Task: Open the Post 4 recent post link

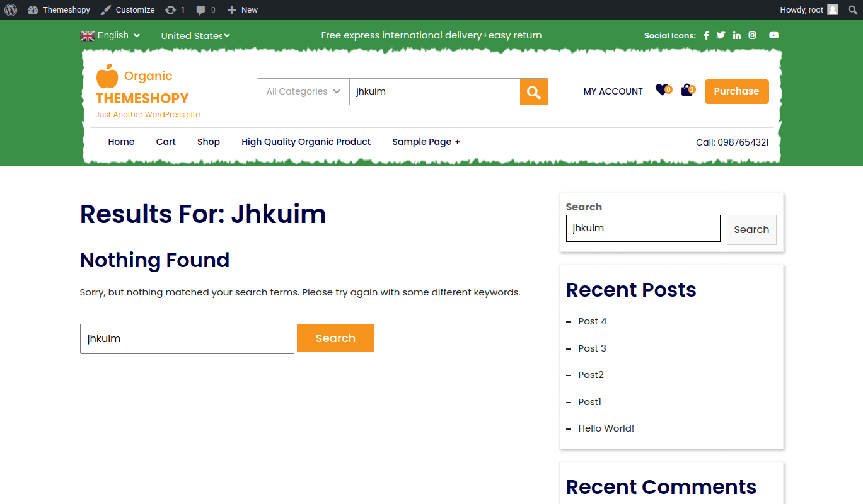Action: click(592, 321)
